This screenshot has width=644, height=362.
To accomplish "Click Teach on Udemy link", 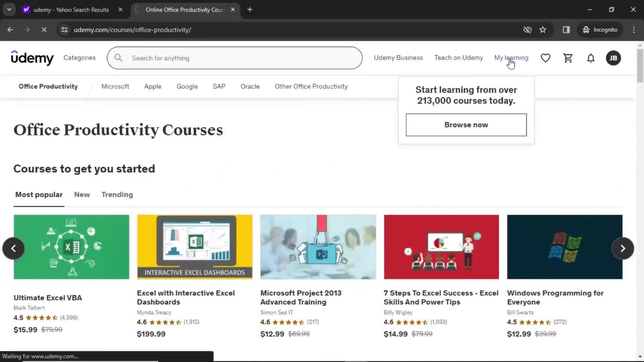I will point(459,57).
